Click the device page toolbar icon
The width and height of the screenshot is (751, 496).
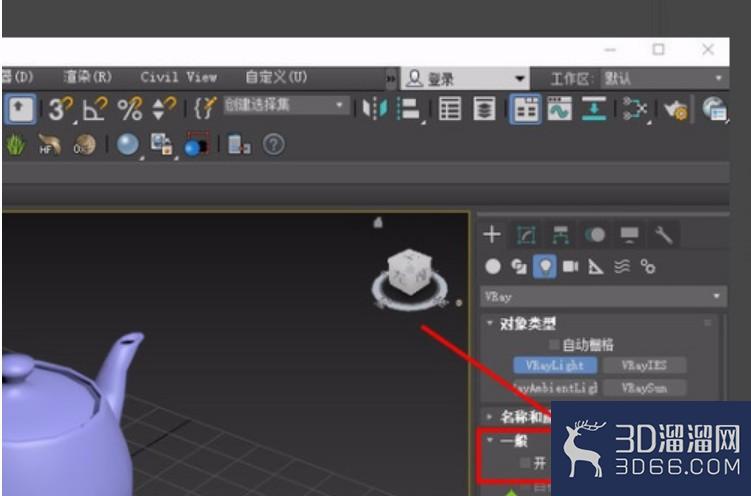[239, 144]
